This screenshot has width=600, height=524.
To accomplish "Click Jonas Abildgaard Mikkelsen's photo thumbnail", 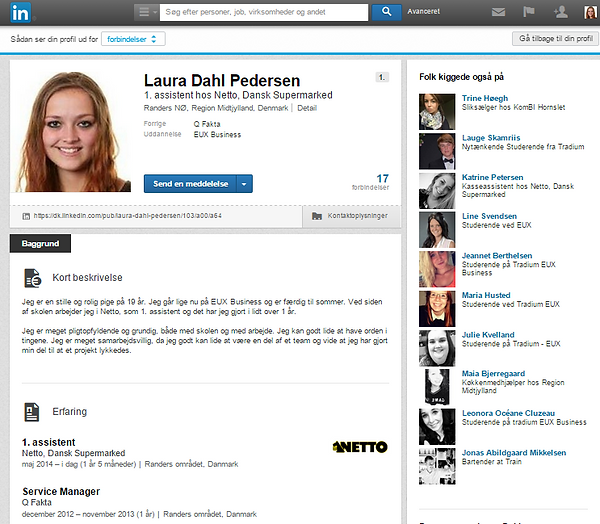I will coord(437,467).
